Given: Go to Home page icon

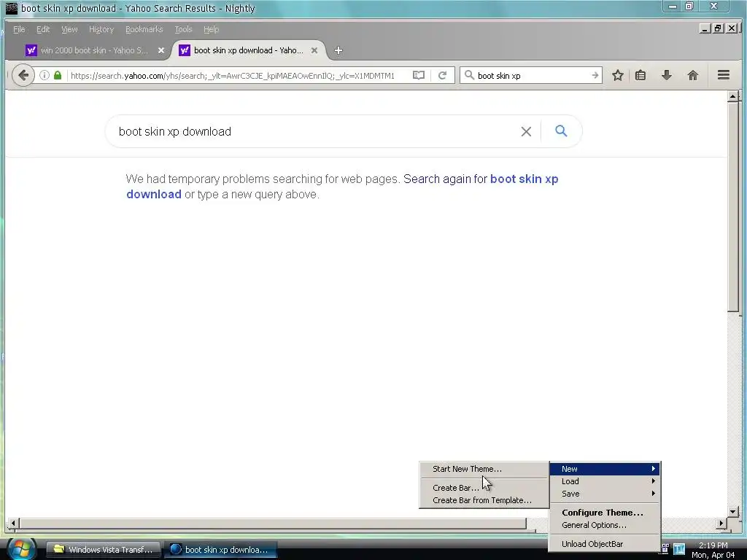Looking at the screenshot, I should click(693, 75).
